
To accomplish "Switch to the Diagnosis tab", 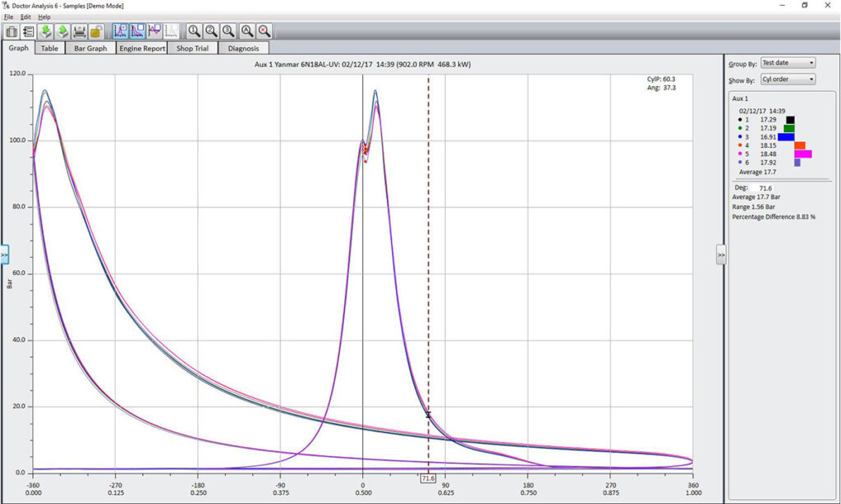I will [243, 48].
